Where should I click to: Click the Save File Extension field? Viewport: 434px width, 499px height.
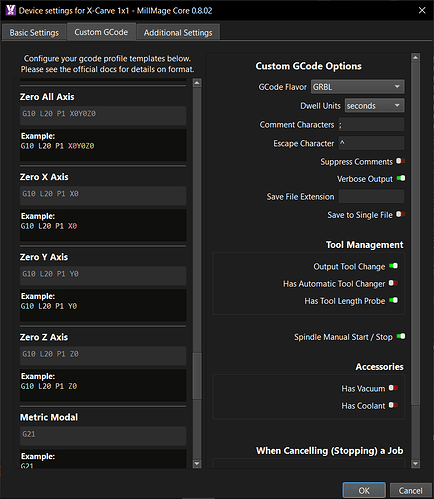tap(371, 197)
